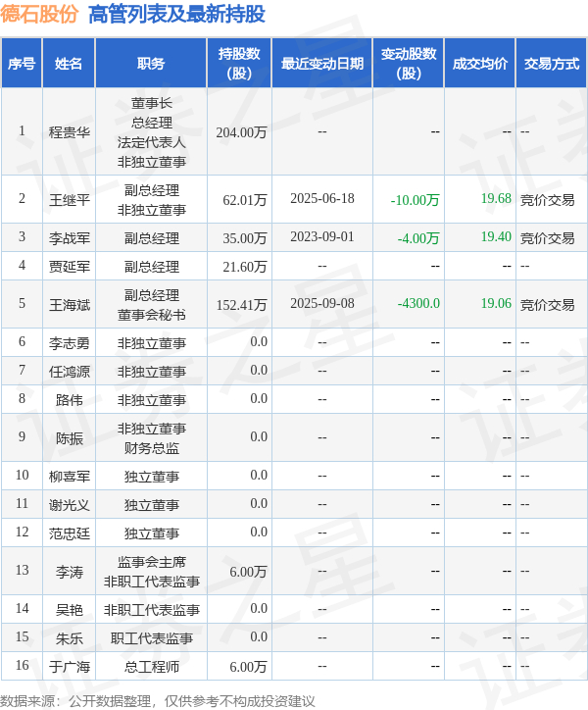Click 竞价交易 in 李战军's row
The width and height of the screenshot is (588, 710).
pyautogui.click(x=547, y=237)
